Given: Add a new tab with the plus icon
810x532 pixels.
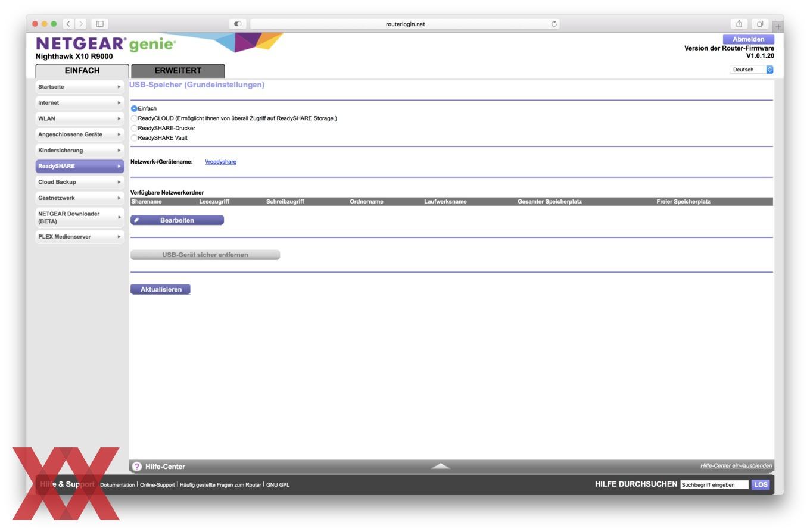Looking at the screenshot, I should 778,27.
